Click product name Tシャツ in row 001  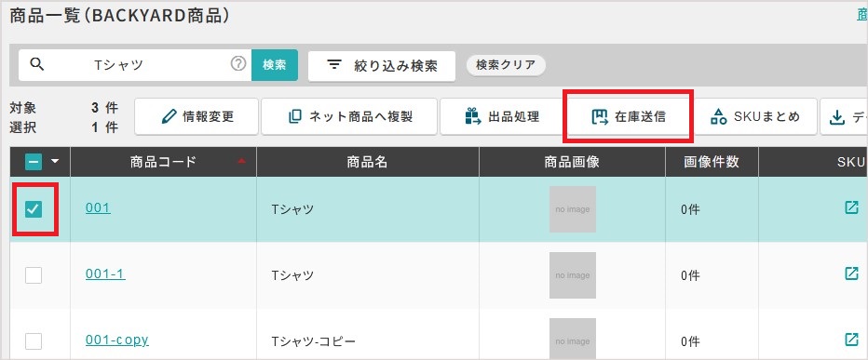click(292, 209)
